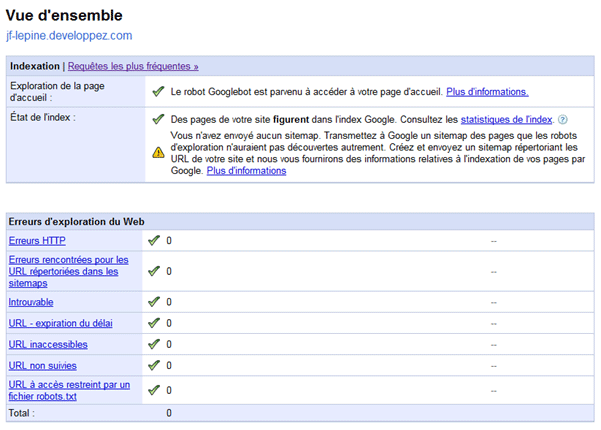Viewport: 601px width, 430px height.
Task: Click the yellow sitemap warning icon
Action: [158, 152]
